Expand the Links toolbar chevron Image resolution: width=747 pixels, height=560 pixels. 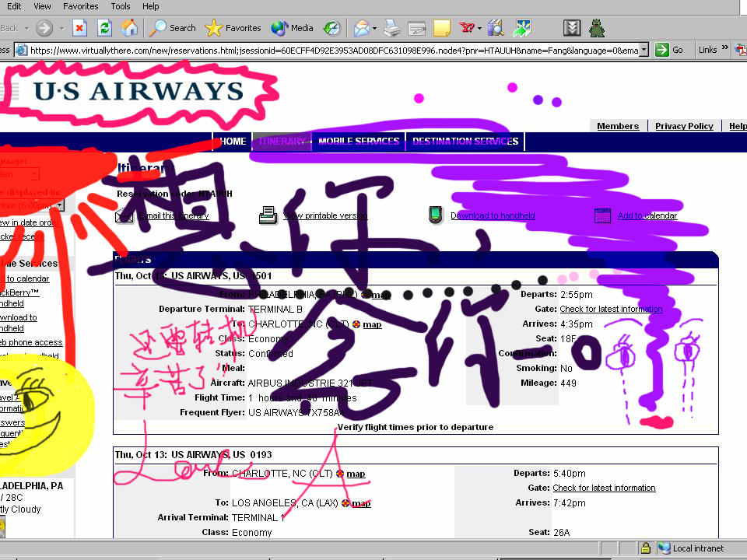pyautogui.click(x=724, y=47)
